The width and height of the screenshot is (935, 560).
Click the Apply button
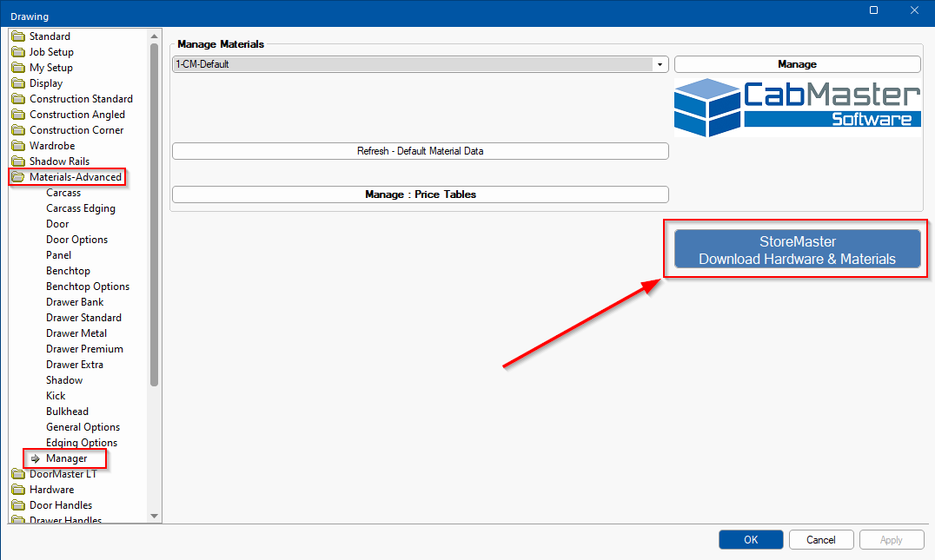(892, 540)
